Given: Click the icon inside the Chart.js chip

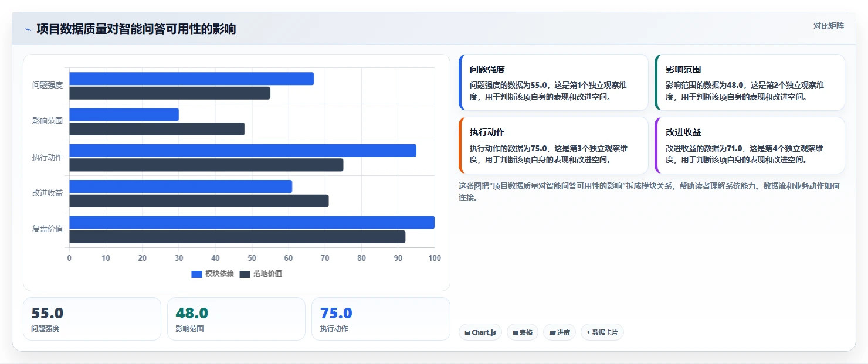Looking at the screenshot, I should click(467, 332).
